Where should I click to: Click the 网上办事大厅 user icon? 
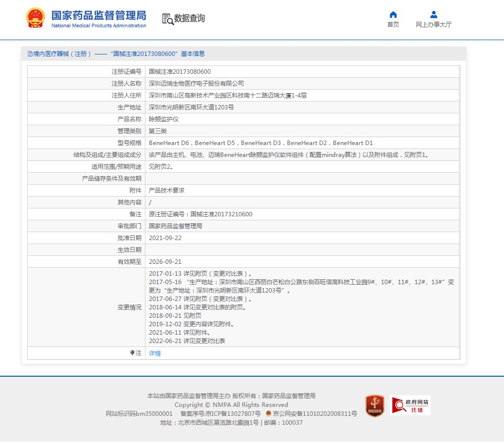[434, 14]
